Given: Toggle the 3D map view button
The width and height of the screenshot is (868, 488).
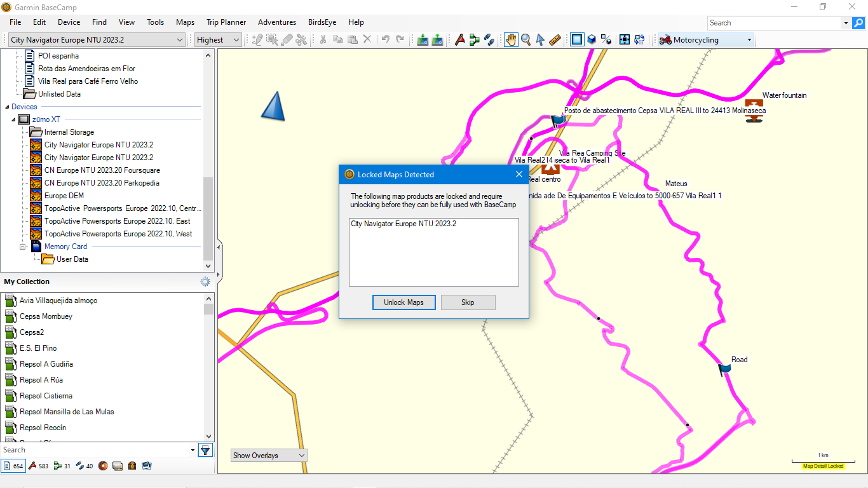Looking at the screenshot, I should tap(592, 39).
